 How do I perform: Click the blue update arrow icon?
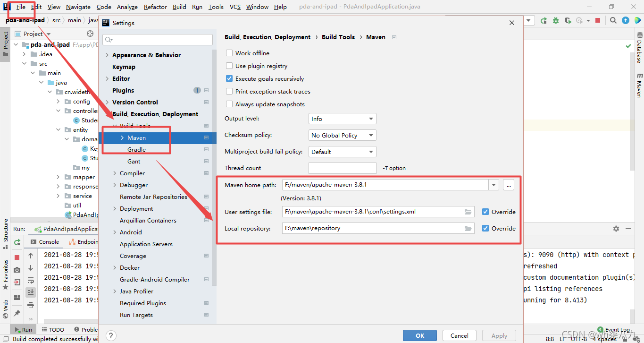(x=626, y=20)
